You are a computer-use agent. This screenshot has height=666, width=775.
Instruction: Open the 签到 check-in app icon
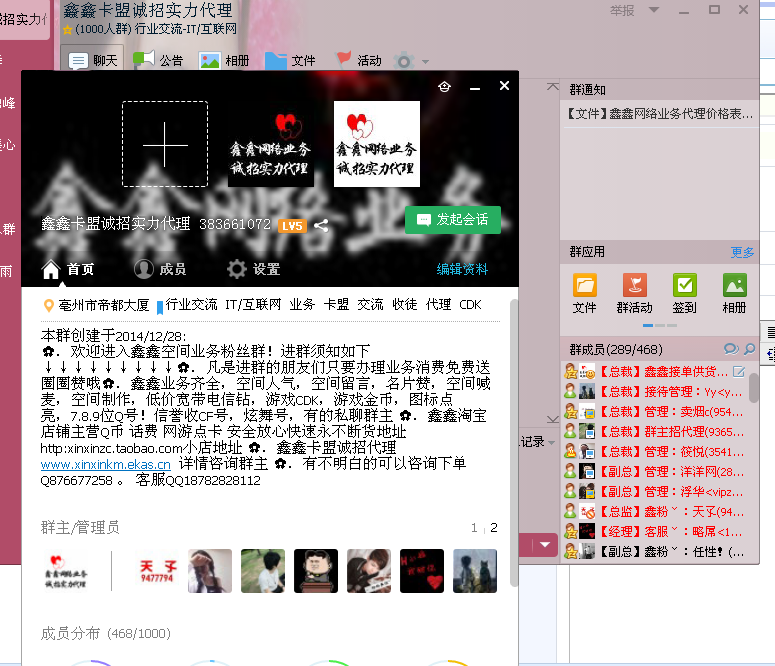685,294
